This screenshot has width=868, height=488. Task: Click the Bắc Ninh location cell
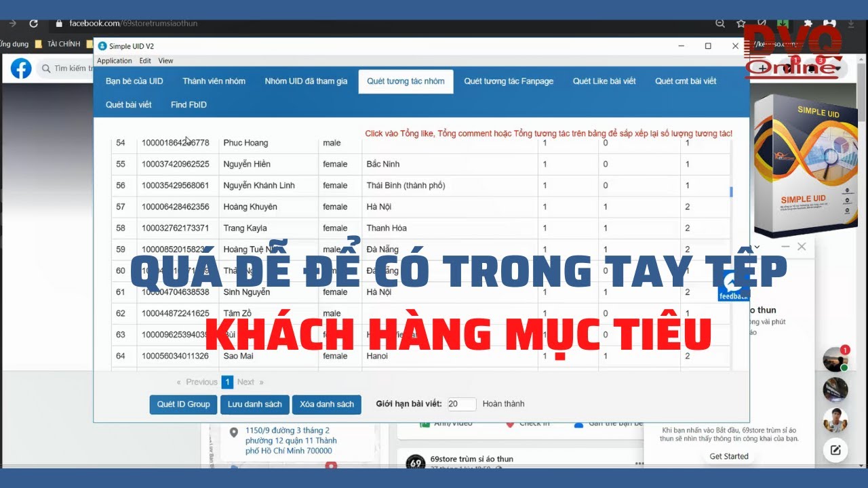click(x=450, y=164)
